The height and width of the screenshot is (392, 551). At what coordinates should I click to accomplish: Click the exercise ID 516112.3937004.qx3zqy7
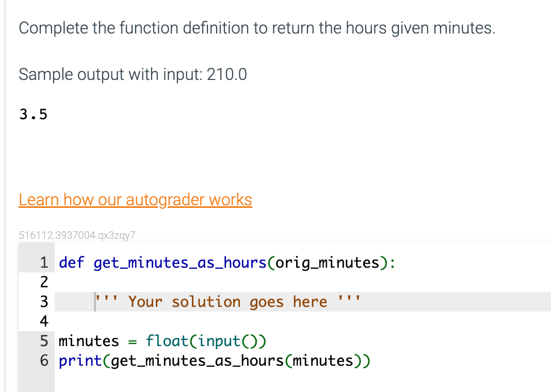(76, 235)
